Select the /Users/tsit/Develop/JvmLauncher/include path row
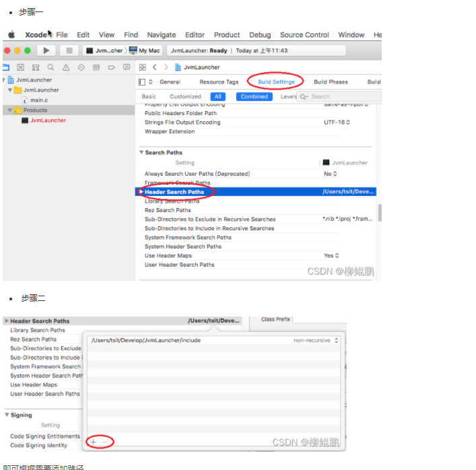The height and width of the screenshot is (470, 476). [x=213, y=340]
